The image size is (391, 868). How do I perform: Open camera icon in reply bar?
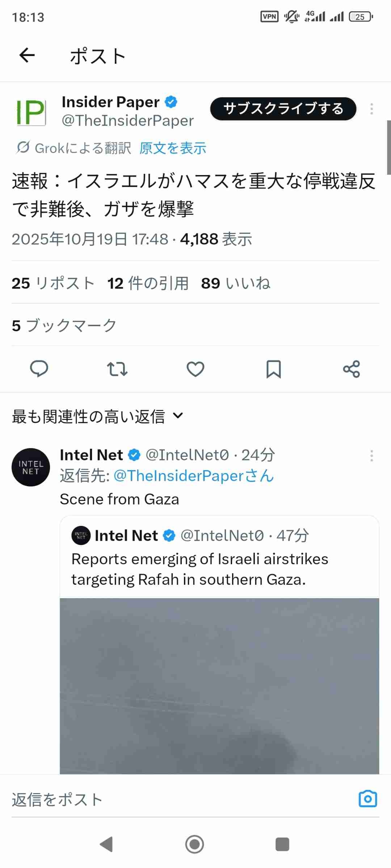pos(368,799)
